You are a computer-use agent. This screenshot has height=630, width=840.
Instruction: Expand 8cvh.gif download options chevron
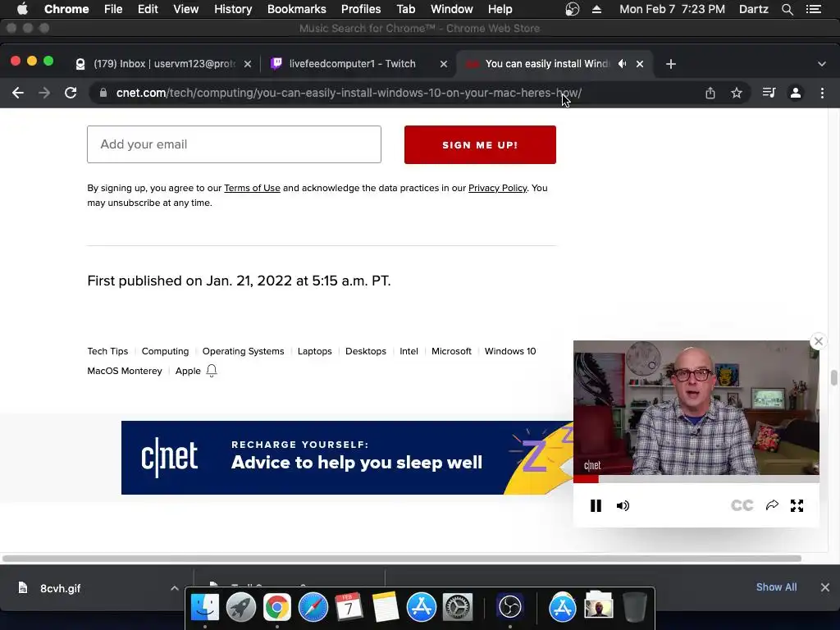click(175, 587)
